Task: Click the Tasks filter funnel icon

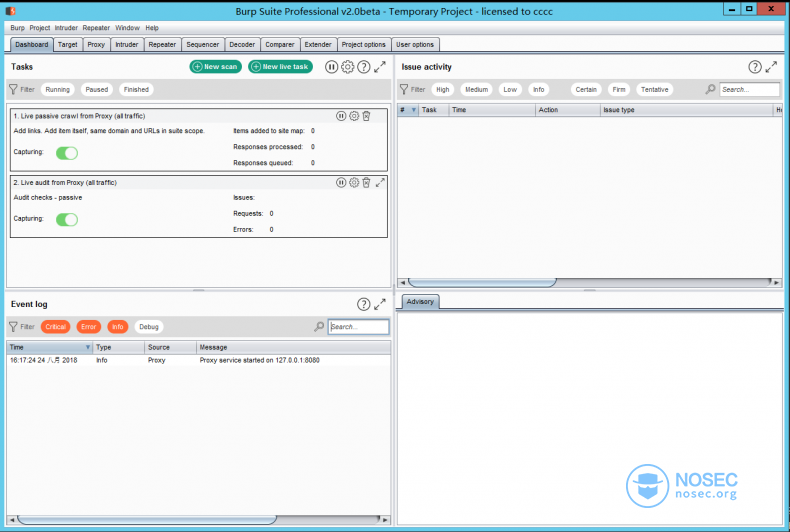Action: (x=14, y=89)
